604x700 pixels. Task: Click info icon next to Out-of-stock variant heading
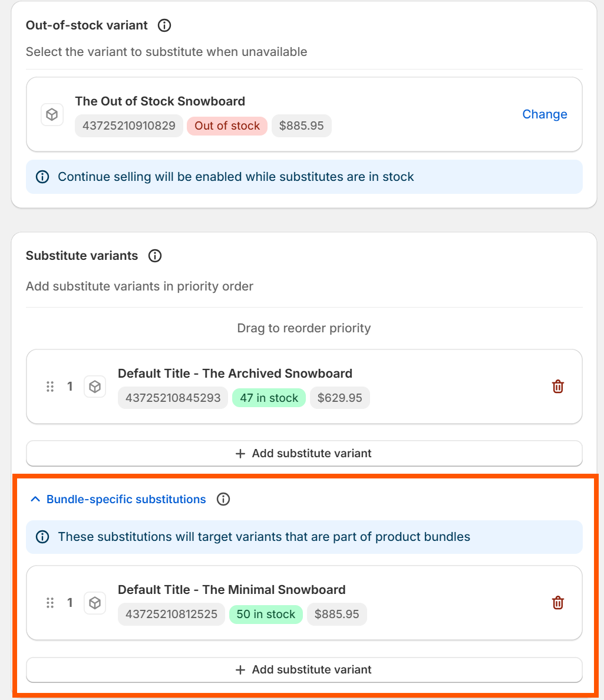coord(164,25)
